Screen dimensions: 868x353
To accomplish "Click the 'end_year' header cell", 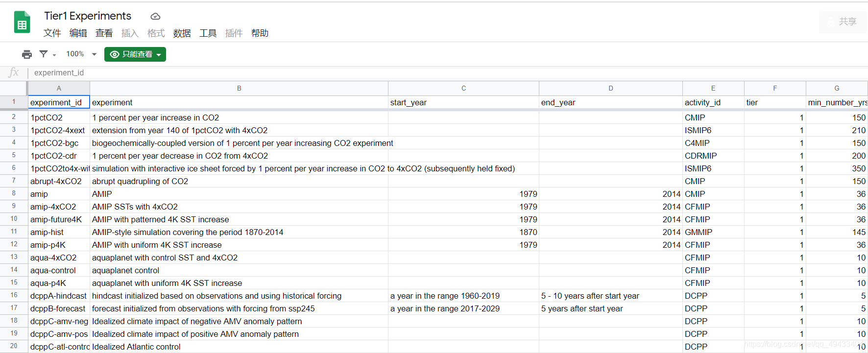I will [x=611, y=102].
